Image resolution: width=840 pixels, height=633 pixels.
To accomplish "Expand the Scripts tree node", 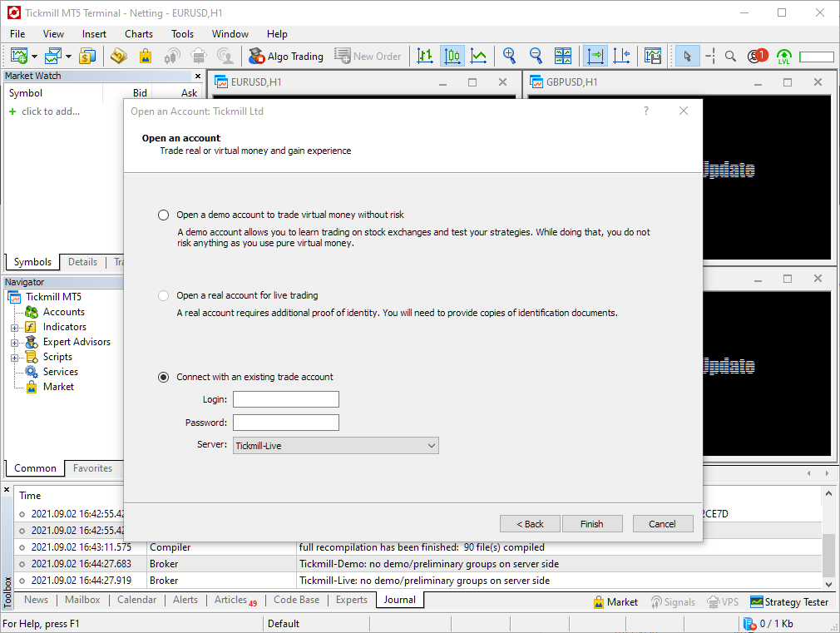I will tap(14, 358).
